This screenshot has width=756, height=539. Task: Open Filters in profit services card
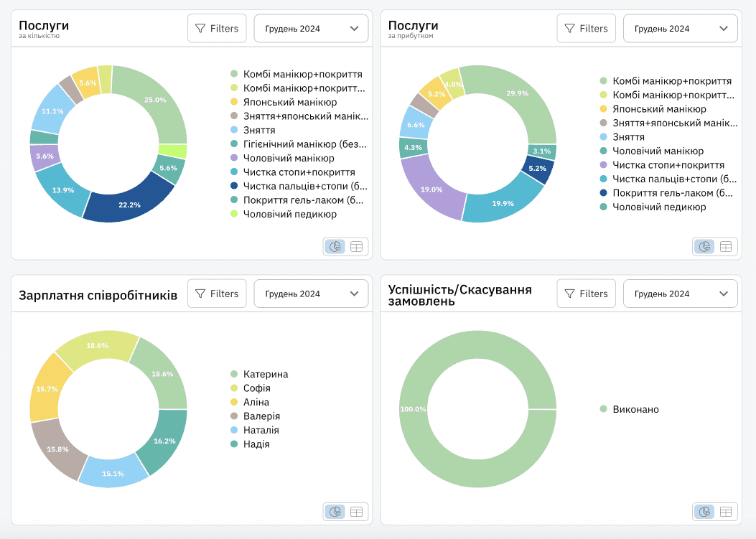(586, 29)
